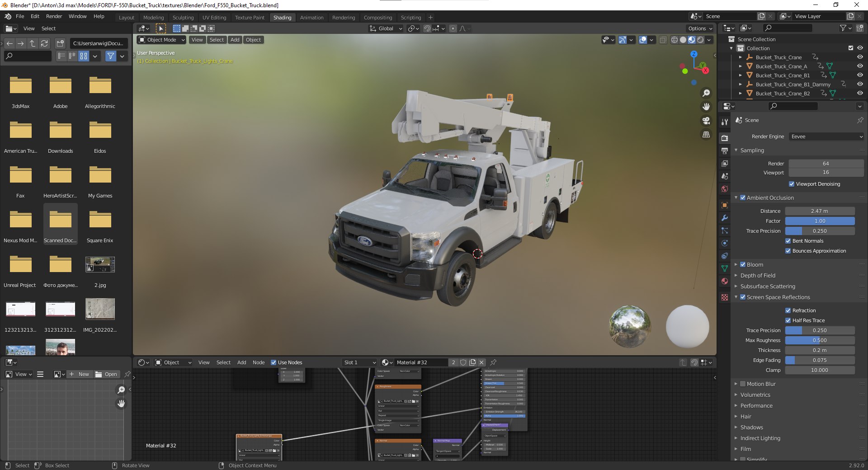Switch viewport to rendered shading
The height and width of the screenshot is (470, 868).
tap(700, 40)
